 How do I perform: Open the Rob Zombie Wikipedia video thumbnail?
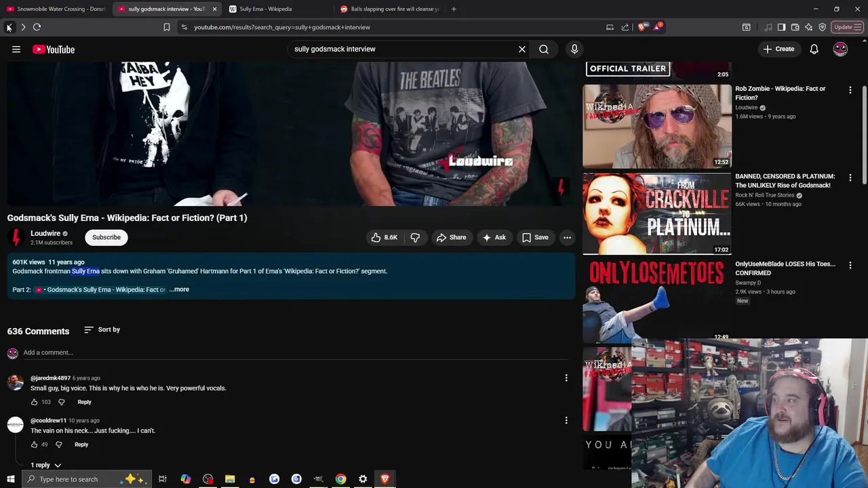click(657, 126)
